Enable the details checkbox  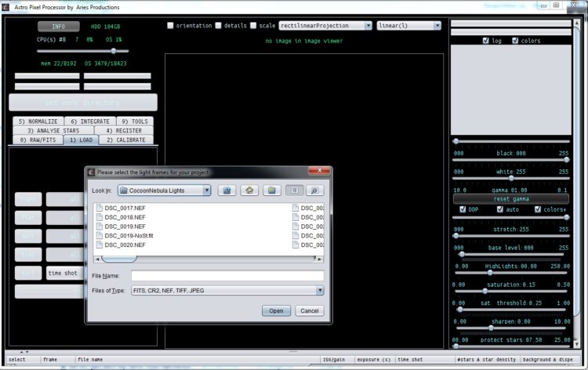point(218,26)
